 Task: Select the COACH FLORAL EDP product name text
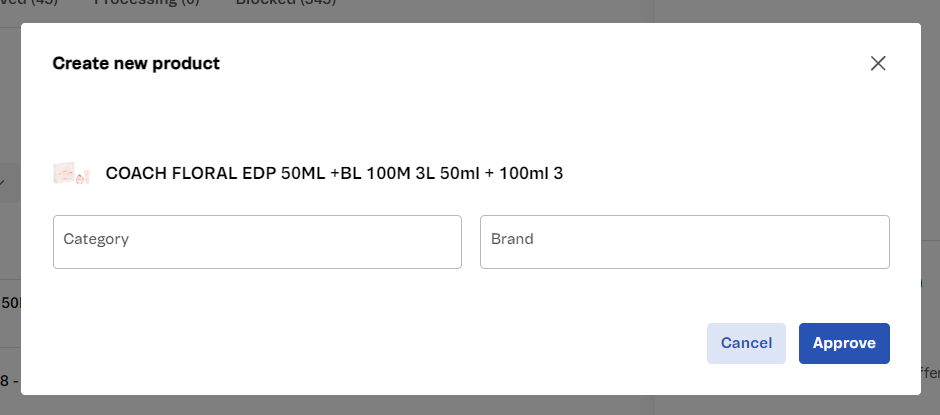334,173
